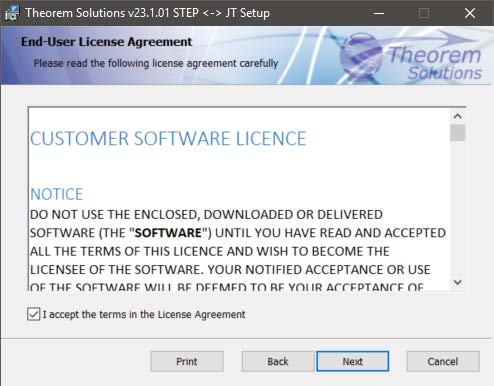Click the "DO NOT USE THE ENCLOSED" line
Image resolution: width=494 pixels, height=386 pixels.
coord(206,215)
